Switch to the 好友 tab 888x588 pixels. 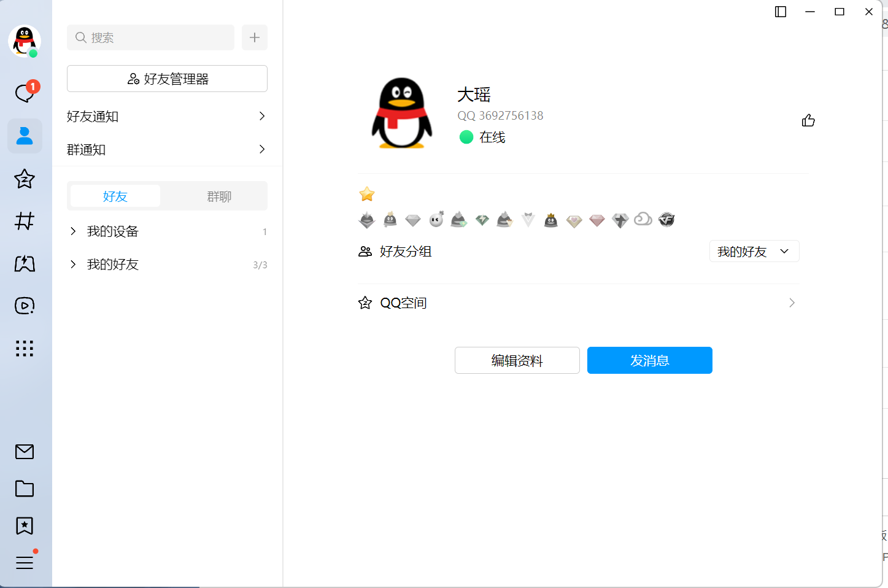[115, 196]
